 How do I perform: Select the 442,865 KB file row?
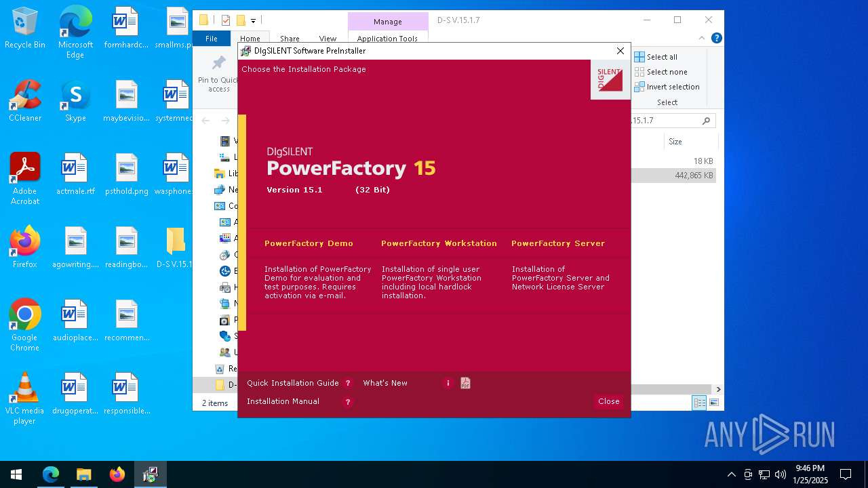[x=673, y=176]
